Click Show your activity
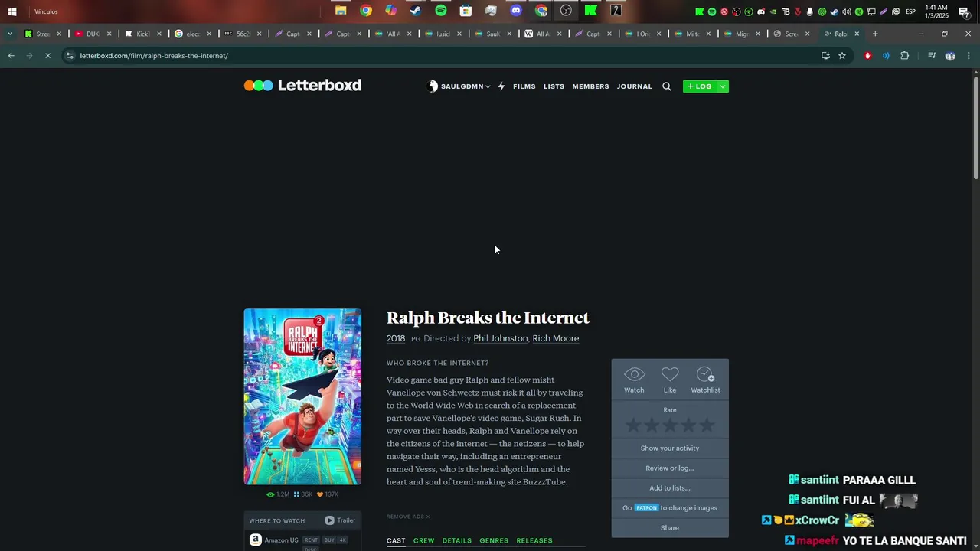Viewport: 980px width, 551px height. (670, 448)
